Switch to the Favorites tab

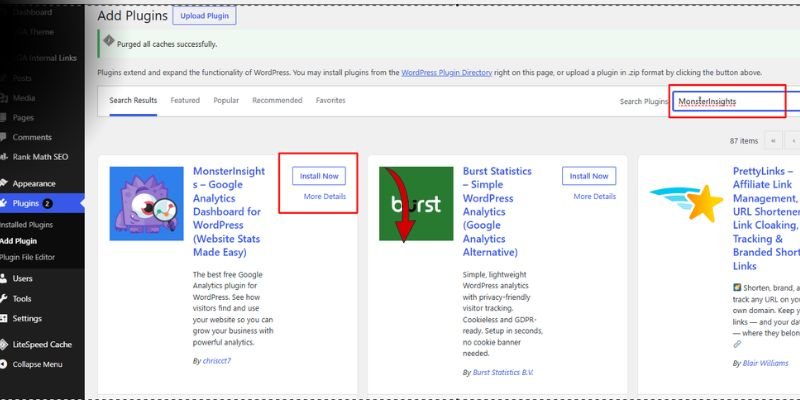coord(331,101)
